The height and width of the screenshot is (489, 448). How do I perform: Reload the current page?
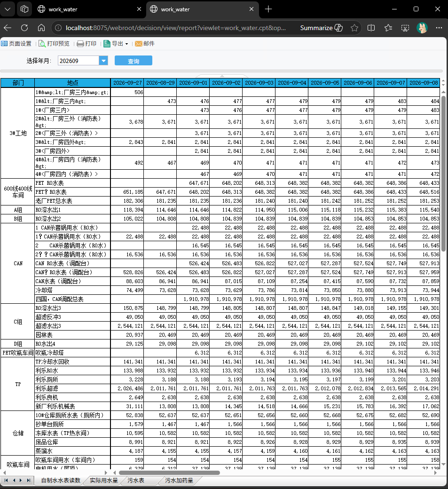[x=24, y=28]
